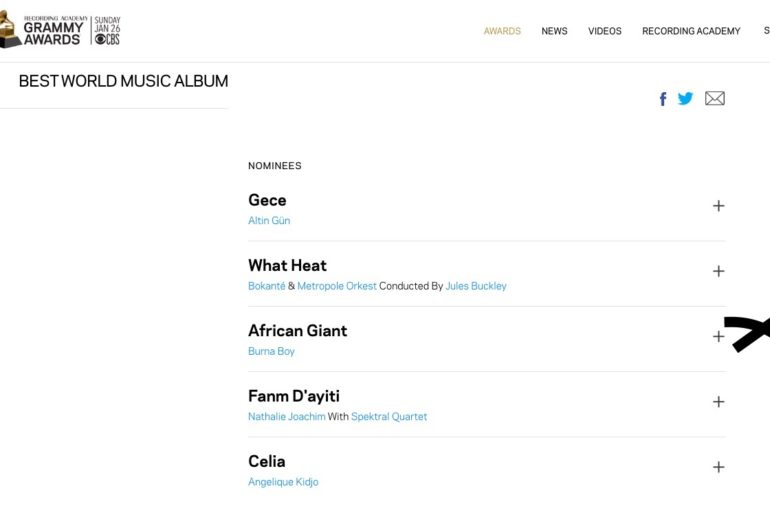Screen dimensions: 770x515
Task: Open the Awards menu item
Action: click(502, 31)
